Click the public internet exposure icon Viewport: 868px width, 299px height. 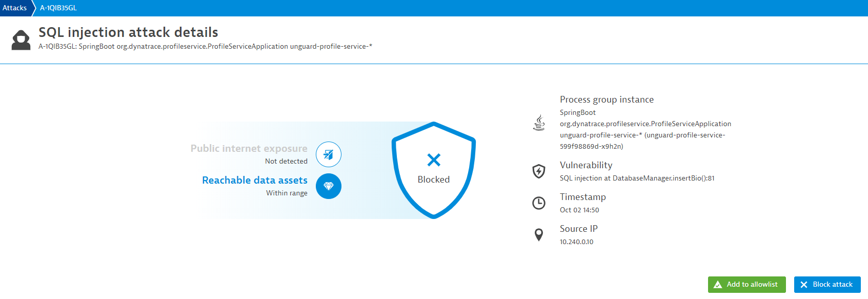coord(329,154)
